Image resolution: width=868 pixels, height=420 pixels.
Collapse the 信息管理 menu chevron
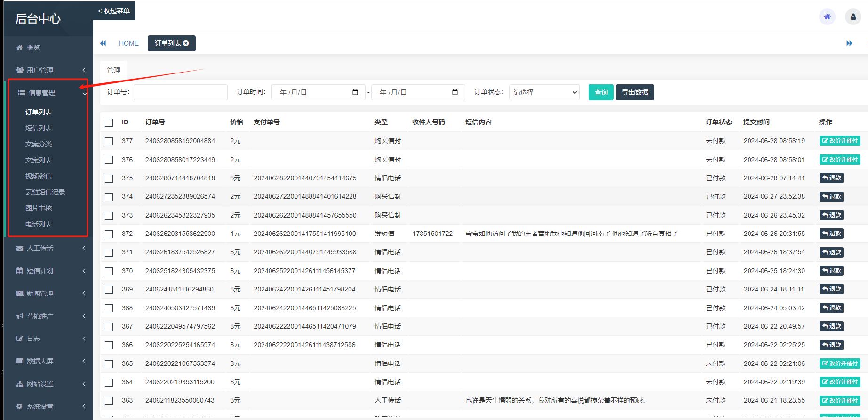click(84, 93)
